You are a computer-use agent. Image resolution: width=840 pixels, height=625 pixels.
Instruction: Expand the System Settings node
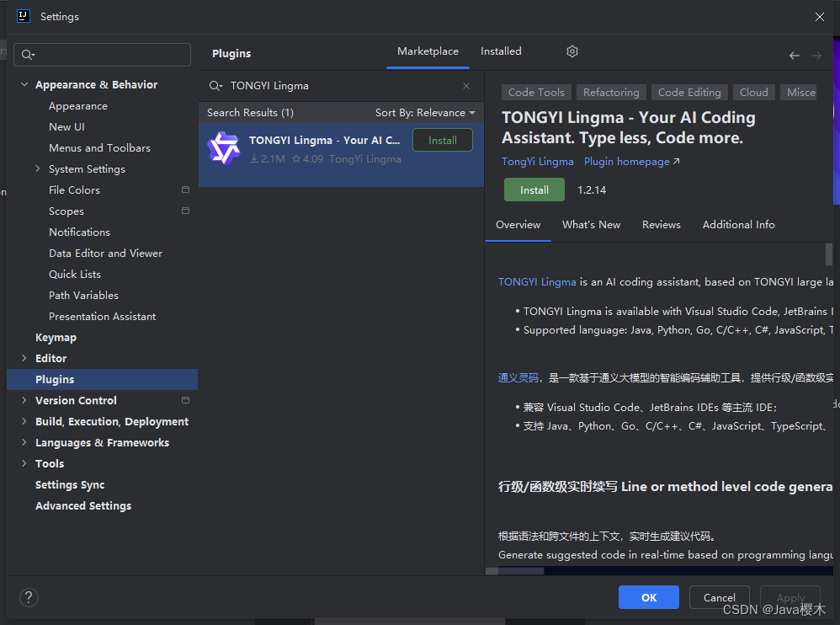(38, 168)
